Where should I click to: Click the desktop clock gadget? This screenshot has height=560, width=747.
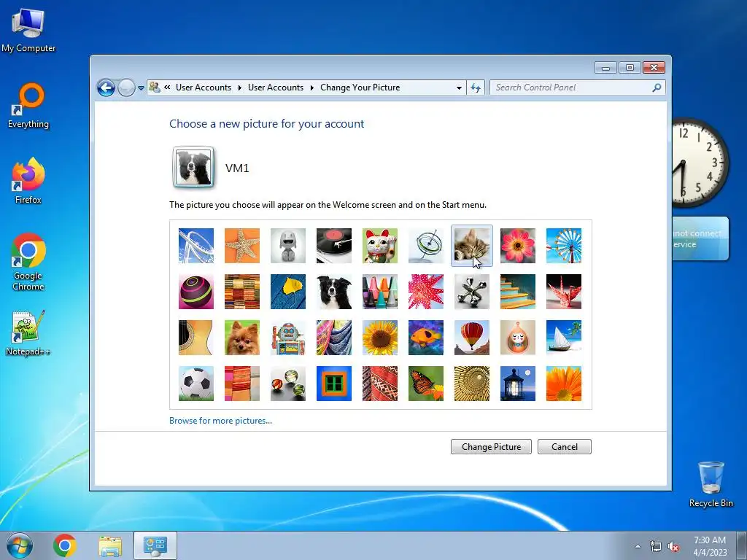coord(700,163)
